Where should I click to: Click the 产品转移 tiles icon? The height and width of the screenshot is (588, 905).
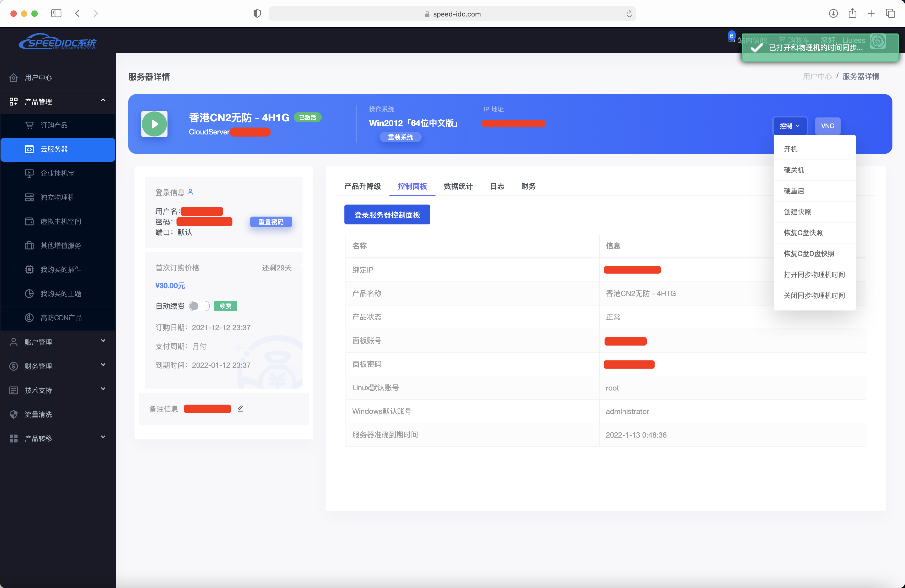click(14, 438)
